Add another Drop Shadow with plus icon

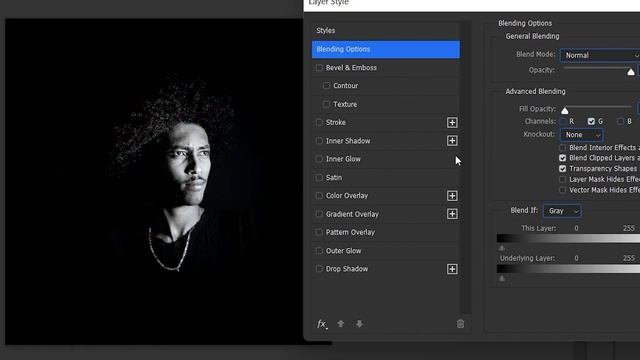[x=452, y=269]
